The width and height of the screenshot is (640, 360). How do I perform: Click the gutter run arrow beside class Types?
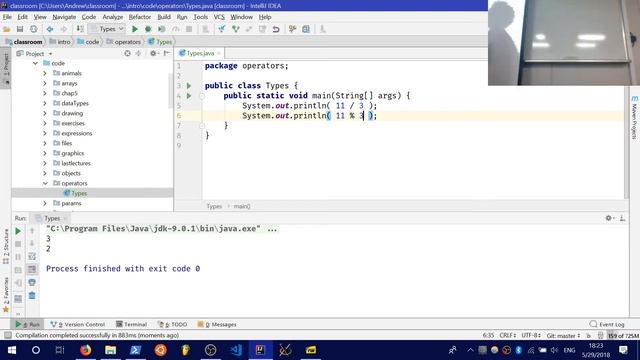pos(189,86)
